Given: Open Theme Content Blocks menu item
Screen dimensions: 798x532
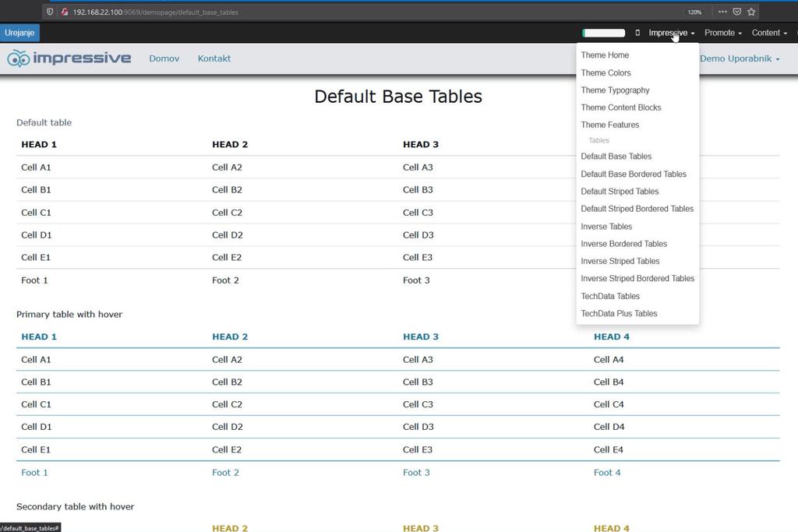Looking at the screenshot, I should click(x=621, y=107).
